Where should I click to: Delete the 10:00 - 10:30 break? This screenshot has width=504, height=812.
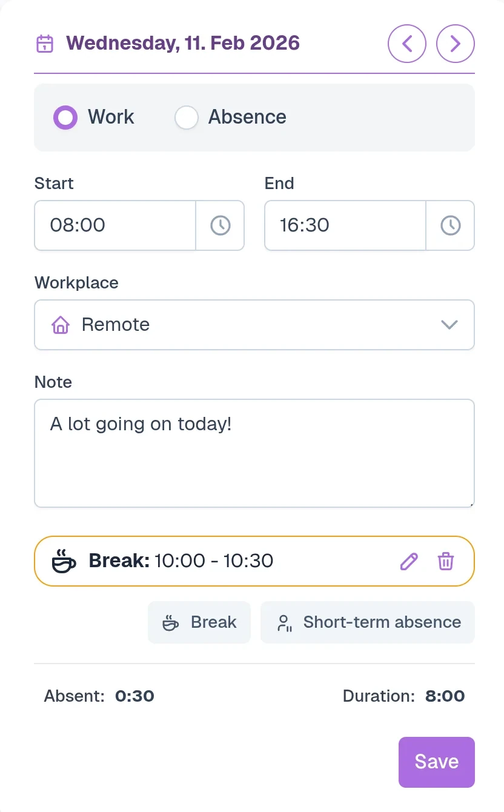pos(446,561)
